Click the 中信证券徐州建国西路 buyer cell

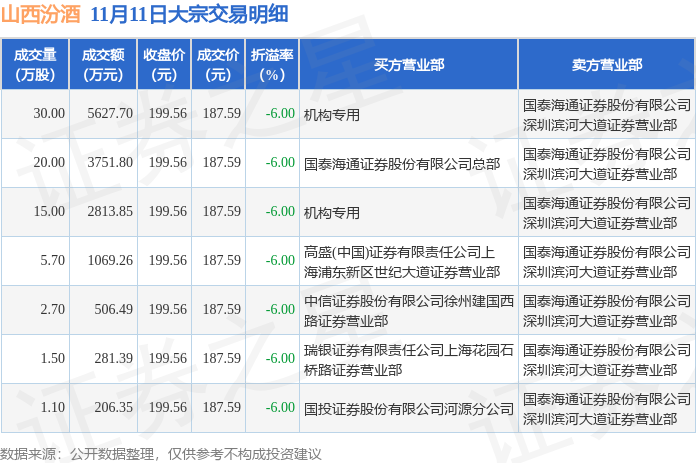408,311
